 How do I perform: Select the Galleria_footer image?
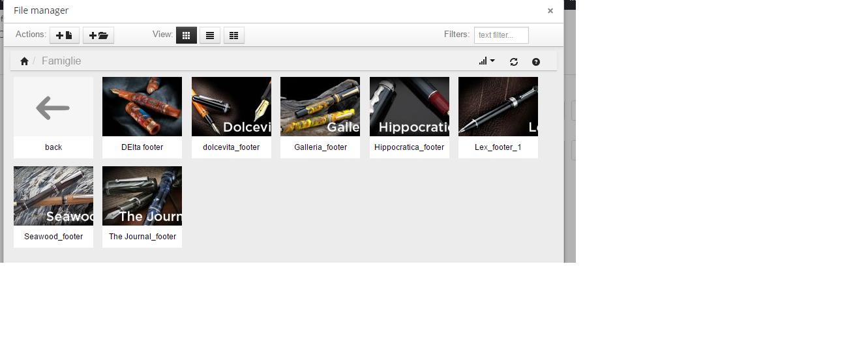pyautogui.click(x=320, y=107)
